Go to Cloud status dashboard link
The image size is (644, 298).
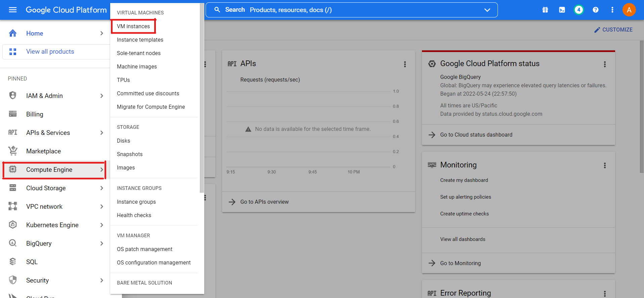click(476, 135)
